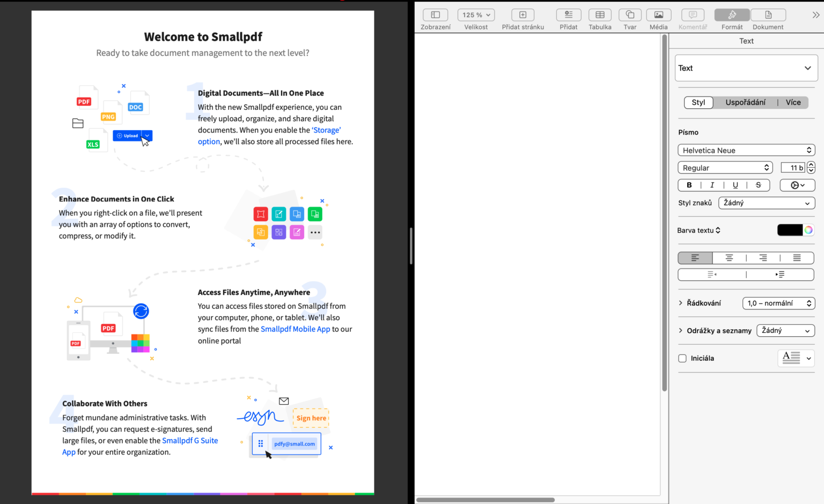The height and width of the screenshot is (504, 824).
Task: Click the Smallpdf Mobile App link
Action: point(295,329)
